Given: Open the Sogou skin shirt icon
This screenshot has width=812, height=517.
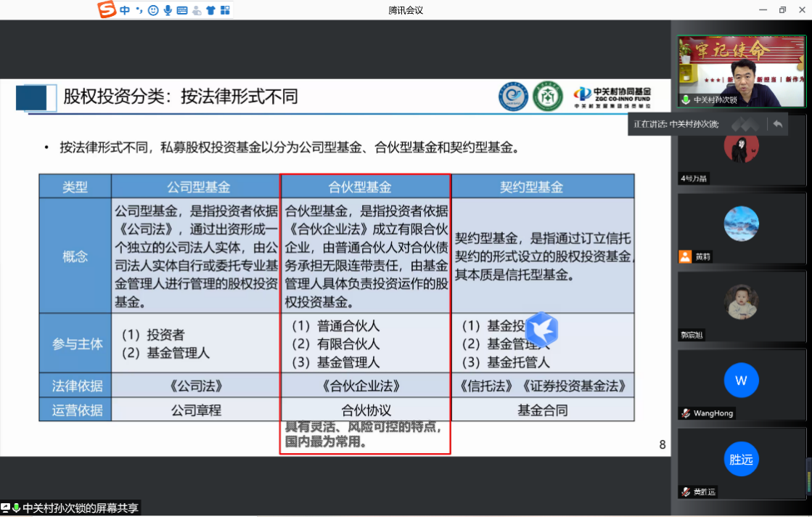Looking at the screenshot, I should (210, 10).
